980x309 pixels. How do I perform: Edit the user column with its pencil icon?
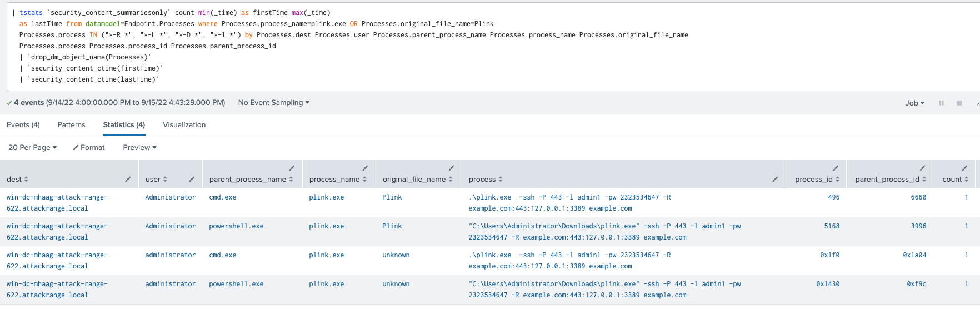coord(192,179)
